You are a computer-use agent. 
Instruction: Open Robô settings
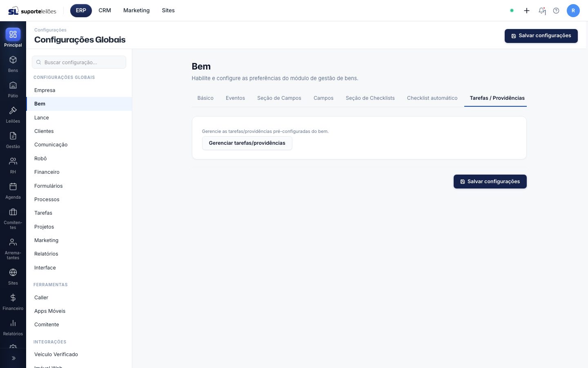tap(79, 159)
